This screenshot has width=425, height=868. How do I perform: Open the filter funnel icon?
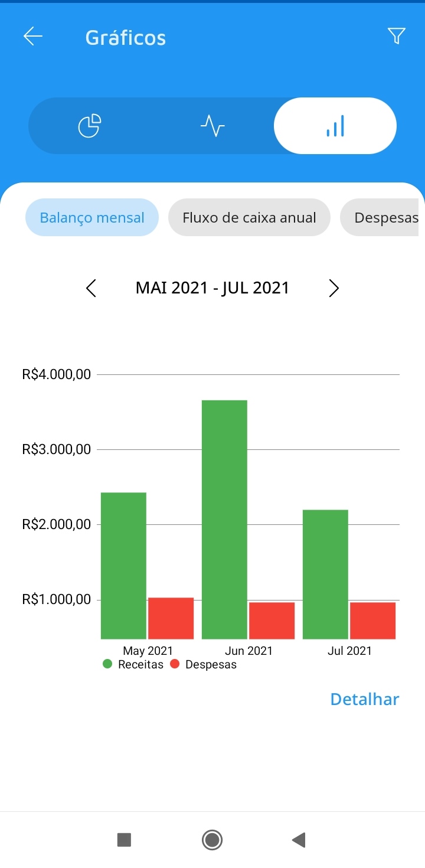tap(397, 37)
